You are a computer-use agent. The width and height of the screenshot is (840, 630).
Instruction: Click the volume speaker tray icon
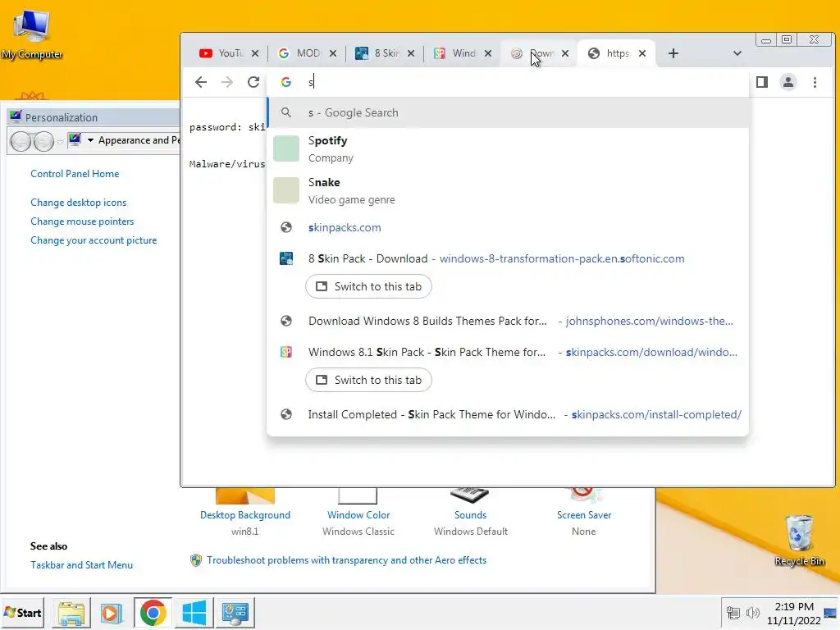[753, 612]
